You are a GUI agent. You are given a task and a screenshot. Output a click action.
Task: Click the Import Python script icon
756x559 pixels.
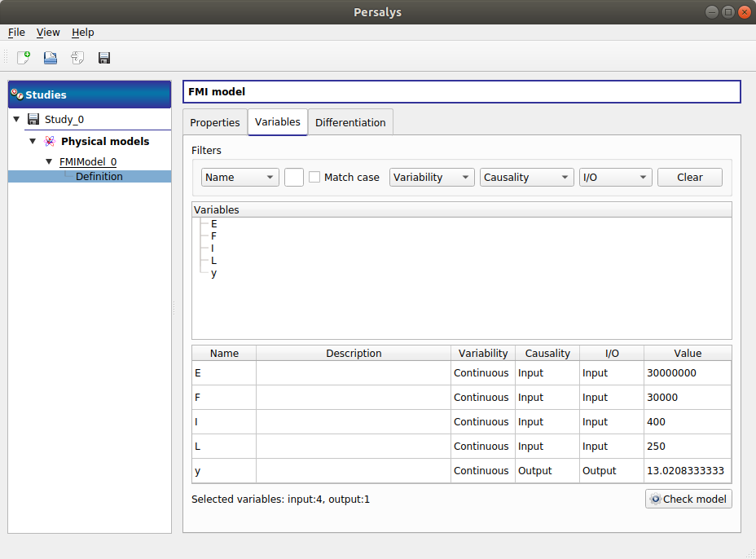pos(77,58)
